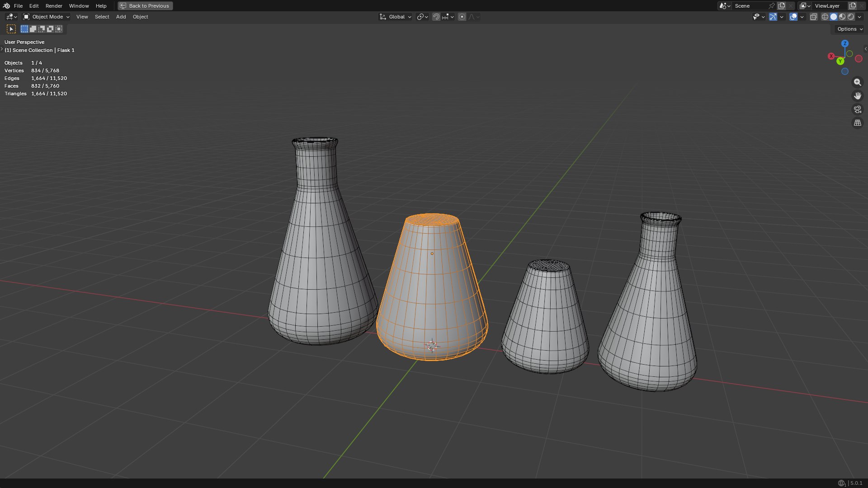Switch to Rendered viewport shading
The width and height of the screenshot is (868, 488).
851,17
